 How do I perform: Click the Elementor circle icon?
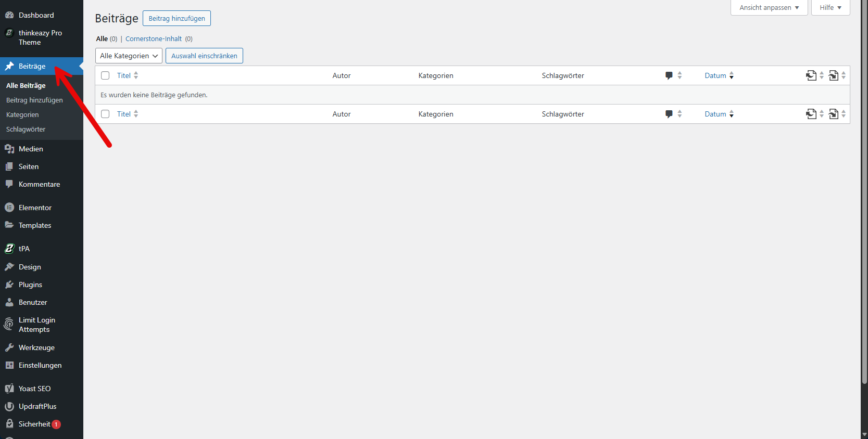coord(9,208)
